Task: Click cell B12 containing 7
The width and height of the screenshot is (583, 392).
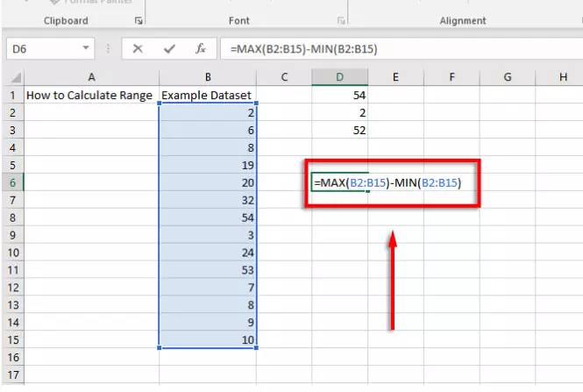Action: pyautogui.click(x=208, y=288)
